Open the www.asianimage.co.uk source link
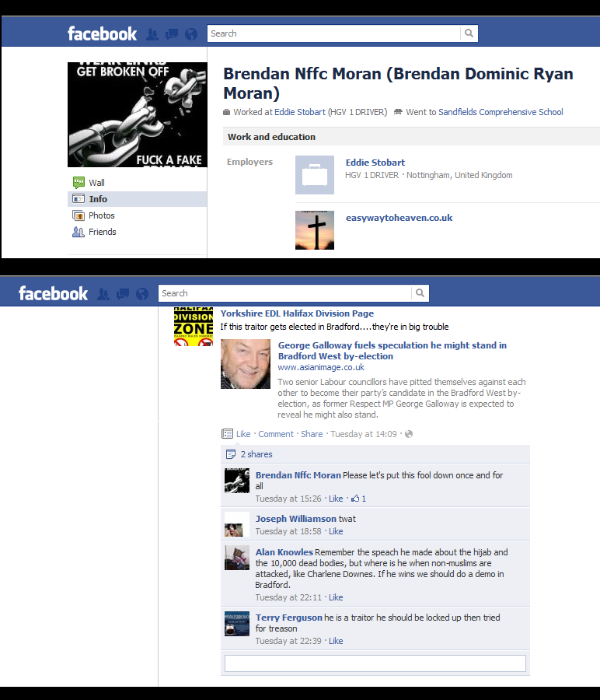Viewport: 600px width, 700px height. (x=321, y=367)
